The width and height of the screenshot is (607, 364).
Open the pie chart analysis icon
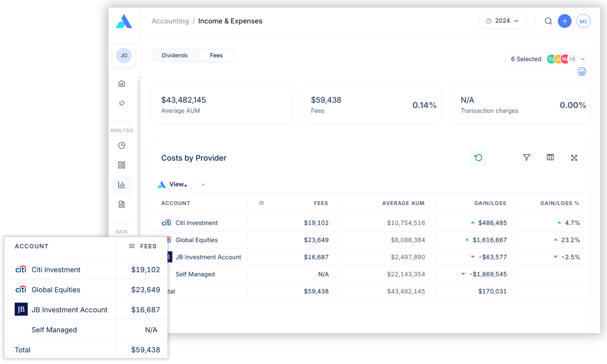click(122, 145)
